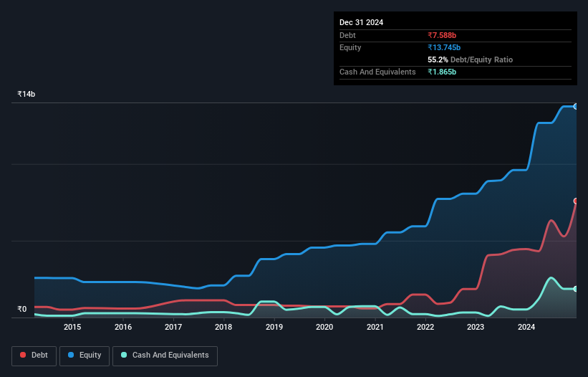This screenshot has height=377, width=588.
Task: Click the ₹1.865b cash value
Action: coord(442,72)
